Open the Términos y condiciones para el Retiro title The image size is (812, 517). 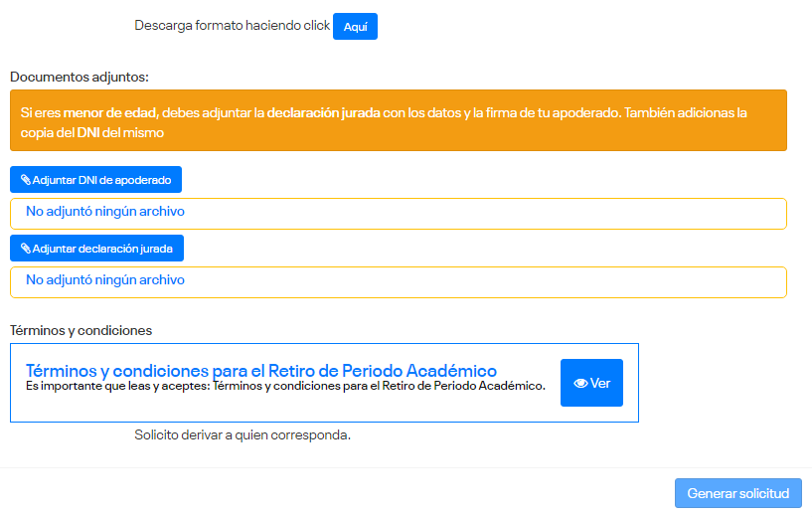pyautogui.click(x=260, y=371)
